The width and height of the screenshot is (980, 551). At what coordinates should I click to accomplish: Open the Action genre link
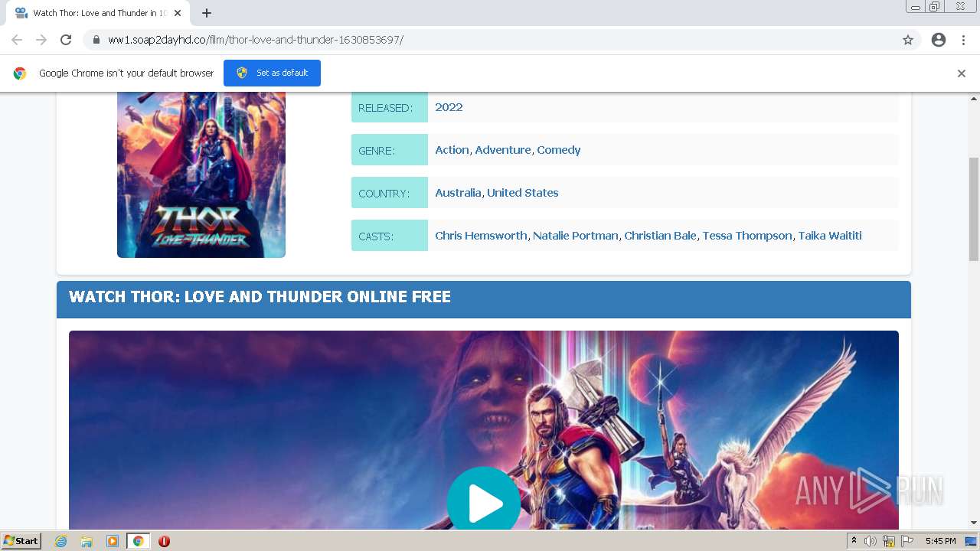click(452, 150)
